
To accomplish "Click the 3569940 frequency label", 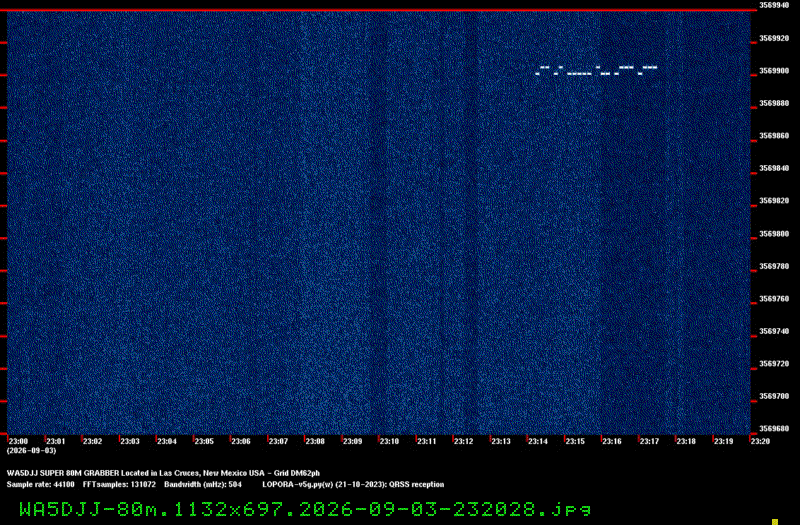I will (774, 5).
